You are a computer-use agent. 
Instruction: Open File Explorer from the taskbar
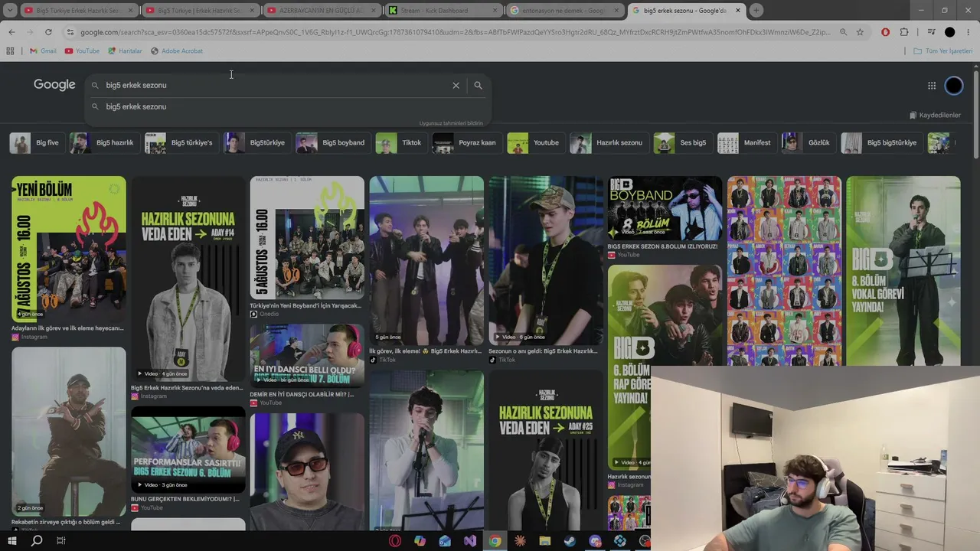(x=544, y=541)
